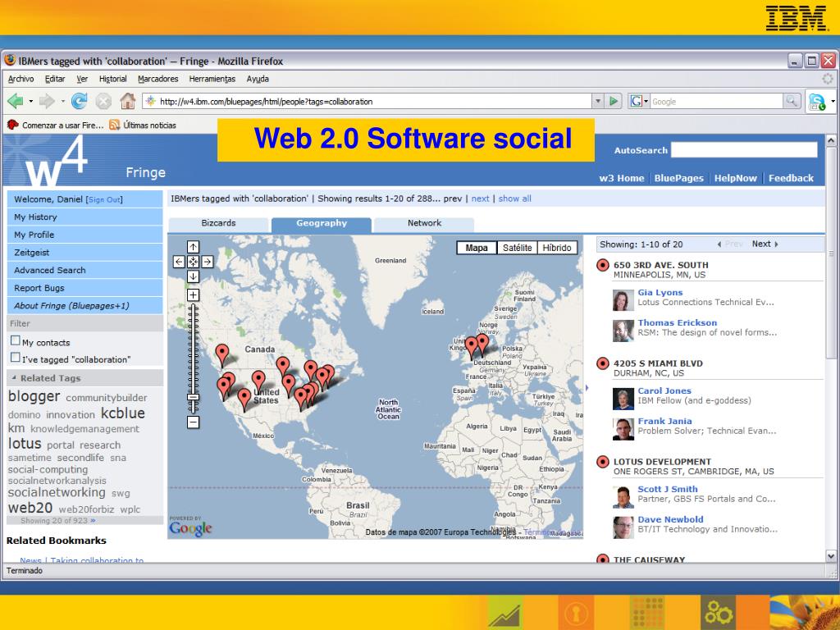This screenshot has width=840, height=630.
Task: Click the Firefox URL address field
Action: coord(367,101)
